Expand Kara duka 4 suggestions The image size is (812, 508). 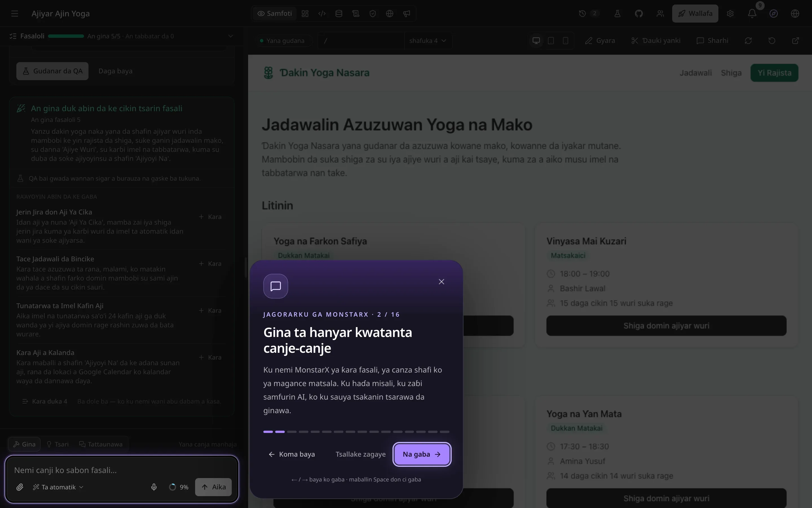(x=44, y=401)
